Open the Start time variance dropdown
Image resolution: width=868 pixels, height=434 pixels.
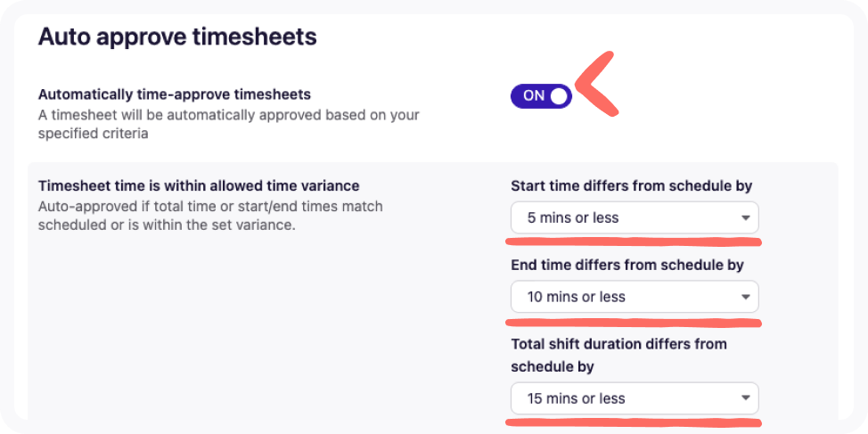point(634,217)
